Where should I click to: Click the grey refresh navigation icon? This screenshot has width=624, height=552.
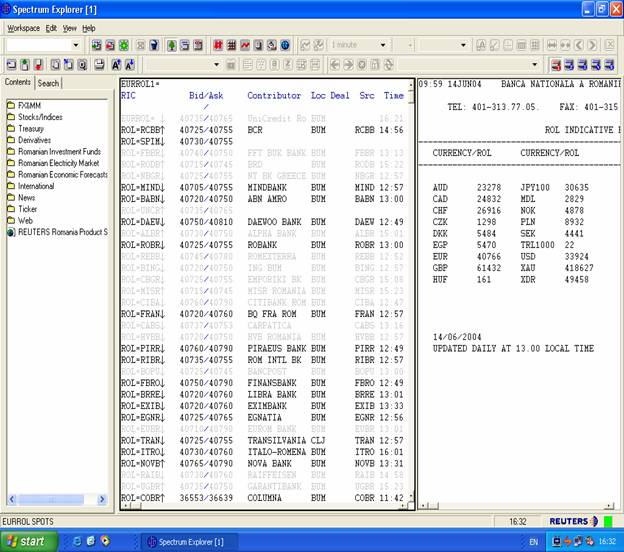click(x=389, y=64)
